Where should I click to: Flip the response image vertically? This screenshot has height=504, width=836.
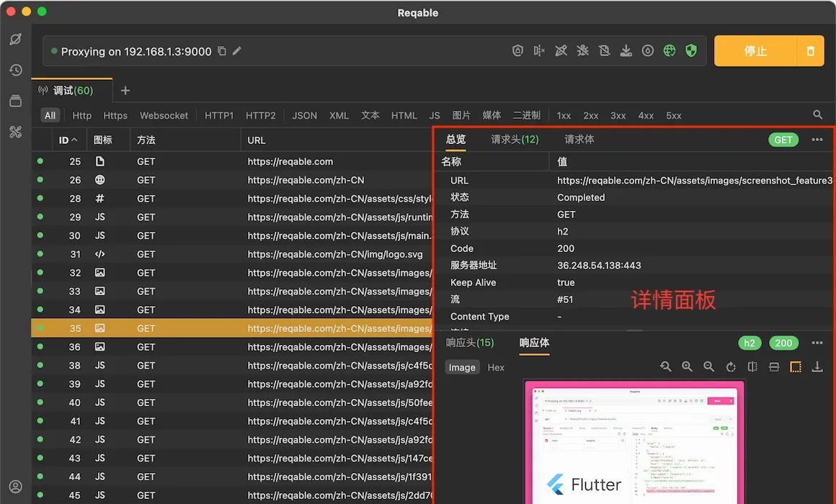click(x=774, y=366)
